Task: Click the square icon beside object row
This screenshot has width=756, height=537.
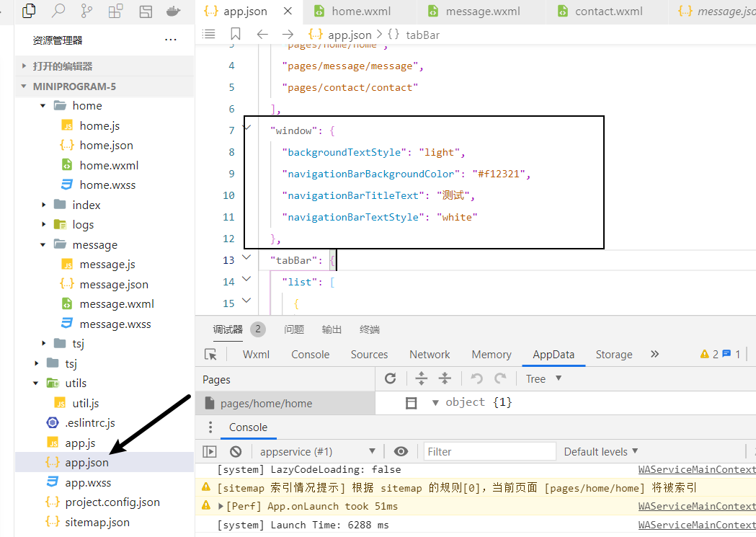Action: [x=412, y=403]
